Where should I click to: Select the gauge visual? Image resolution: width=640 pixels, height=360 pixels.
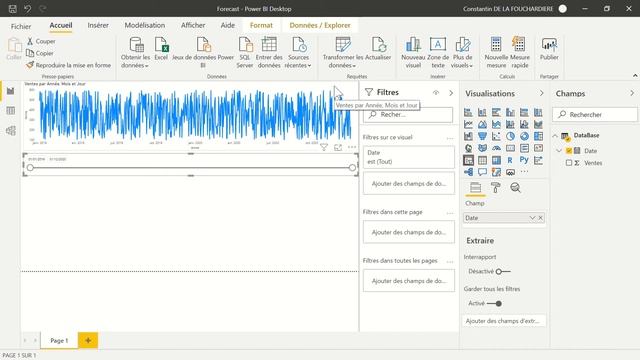(496, 148)
